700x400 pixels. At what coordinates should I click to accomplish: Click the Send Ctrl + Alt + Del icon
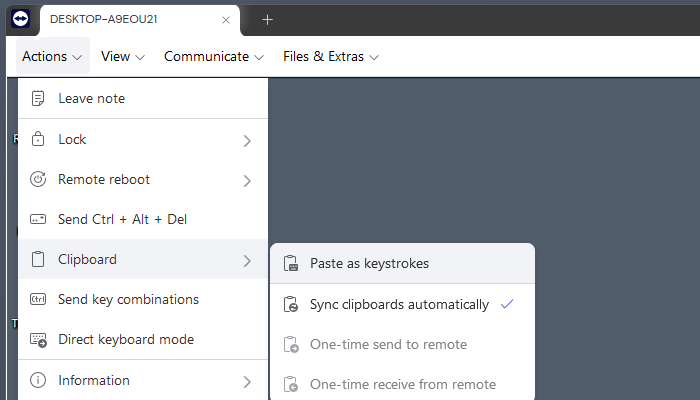click(38, 219)
